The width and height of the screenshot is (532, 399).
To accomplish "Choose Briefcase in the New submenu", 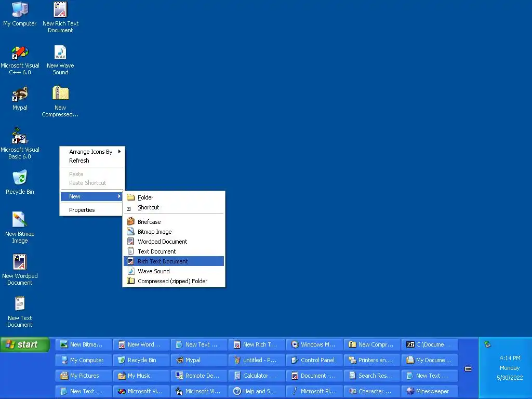I will (x=174, y=222).
